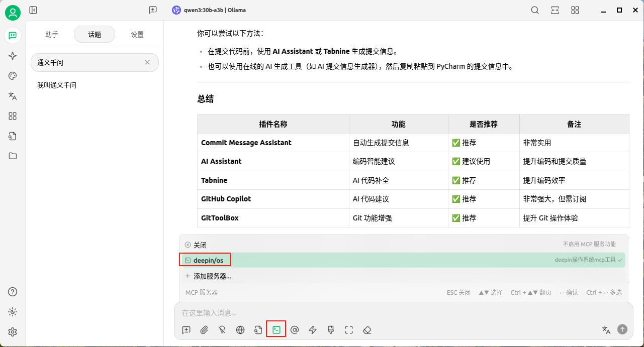The height and width of the screenshot is (347, 644).
Task: Open the palette painting page in sidebar
Action: [x=13, y=76]
